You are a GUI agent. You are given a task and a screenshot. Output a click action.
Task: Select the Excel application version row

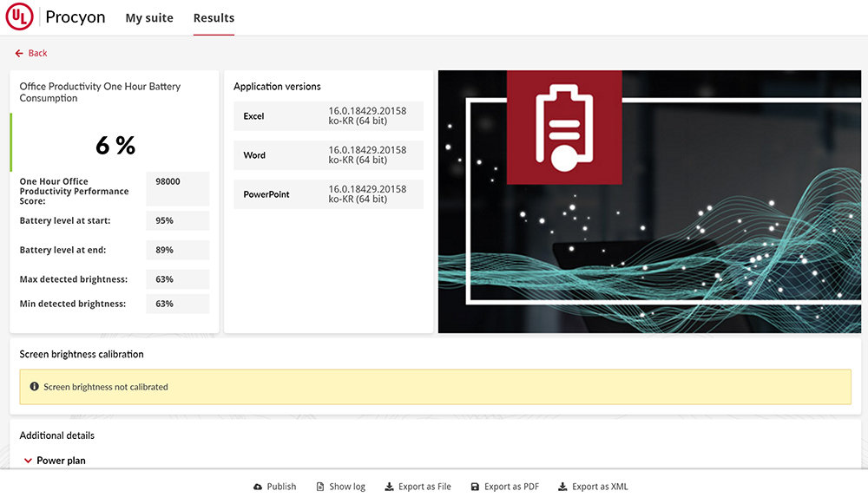(328, 116)
